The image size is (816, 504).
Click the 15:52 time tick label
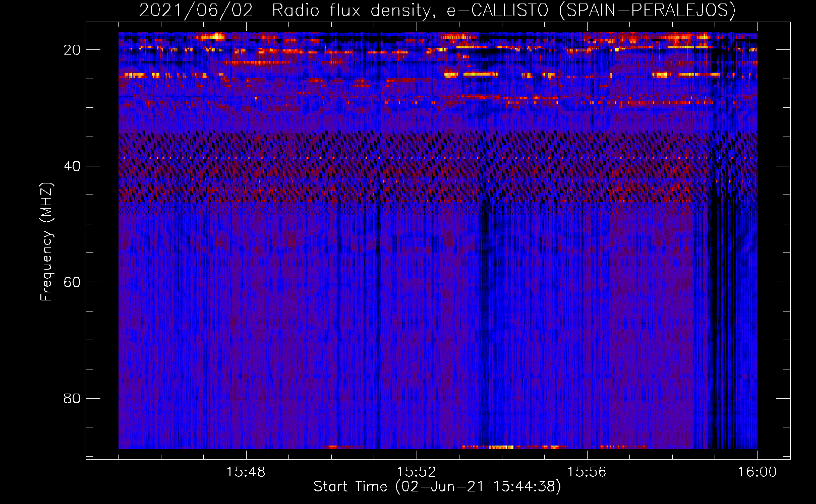[416, 472]
